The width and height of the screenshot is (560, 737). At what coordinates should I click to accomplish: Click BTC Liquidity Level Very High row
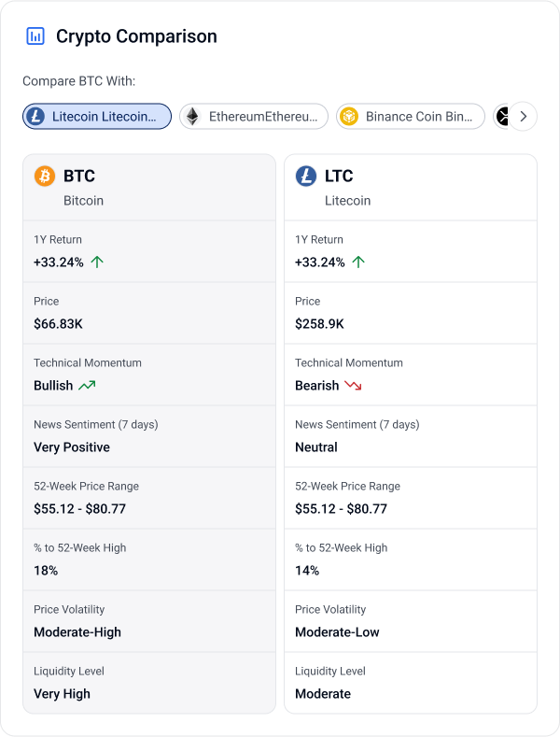tap(149, 683)
